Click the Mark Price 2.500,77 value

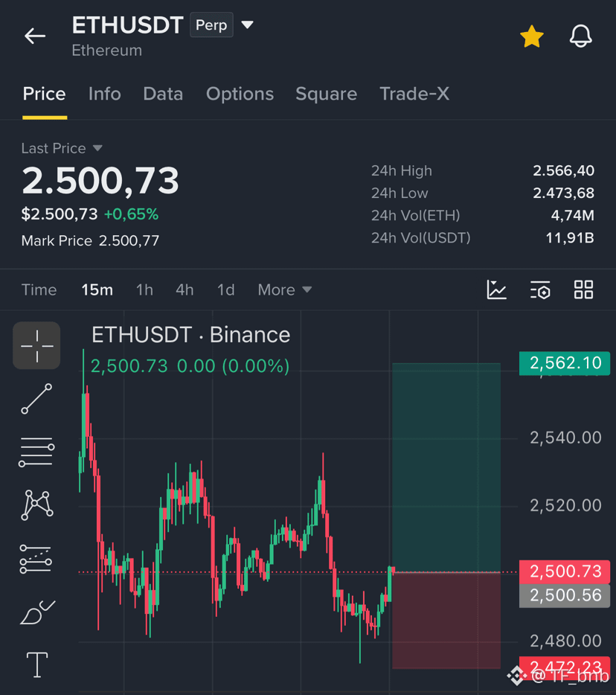click(129, 240)
